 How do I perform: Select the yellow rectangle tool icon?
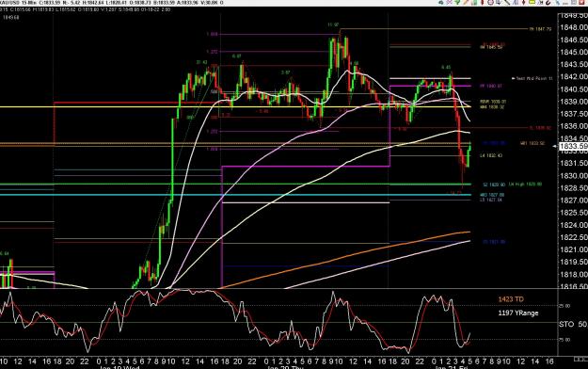[x=532, y=2]
